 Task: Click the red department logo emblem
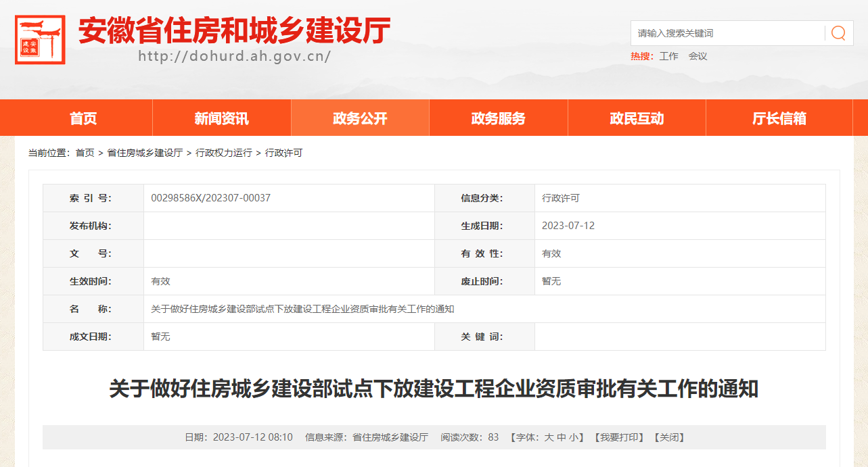40,40
